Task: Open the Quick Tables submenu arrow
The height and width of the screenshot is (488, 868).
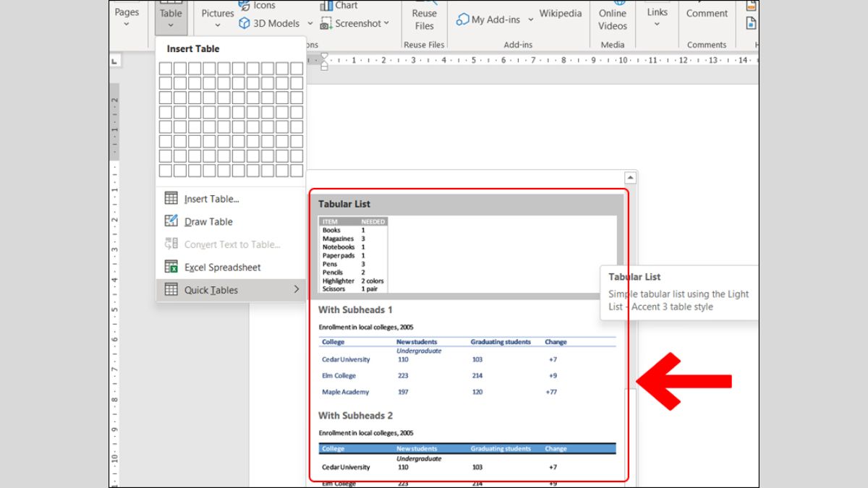Action: coord(296,290)
